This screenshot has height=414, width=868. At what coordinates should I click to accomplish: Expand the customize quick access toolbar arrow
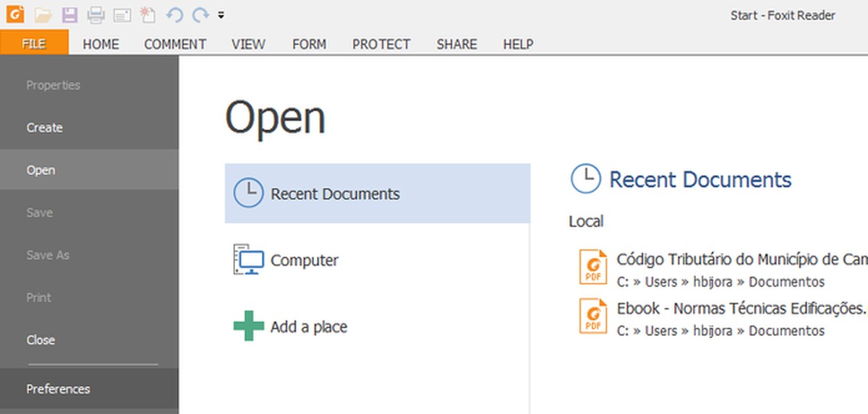click(221, 14)
